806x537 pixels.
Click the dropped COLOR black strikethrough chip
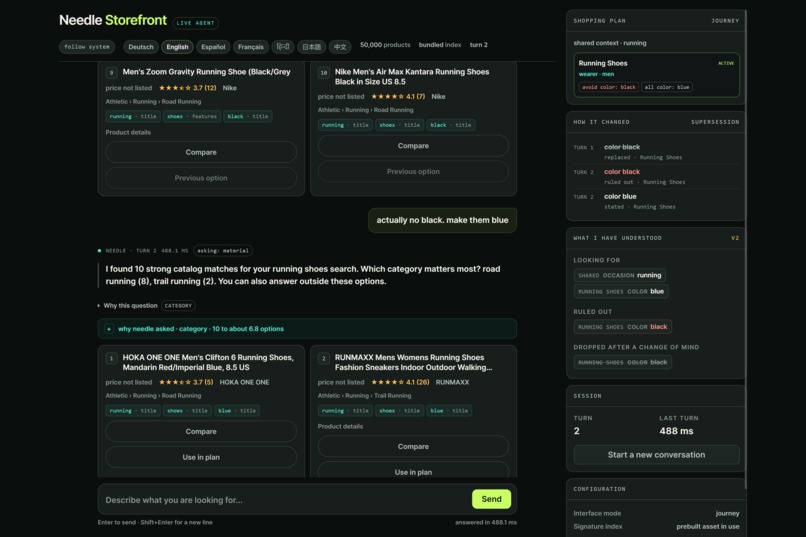[622, 362]
